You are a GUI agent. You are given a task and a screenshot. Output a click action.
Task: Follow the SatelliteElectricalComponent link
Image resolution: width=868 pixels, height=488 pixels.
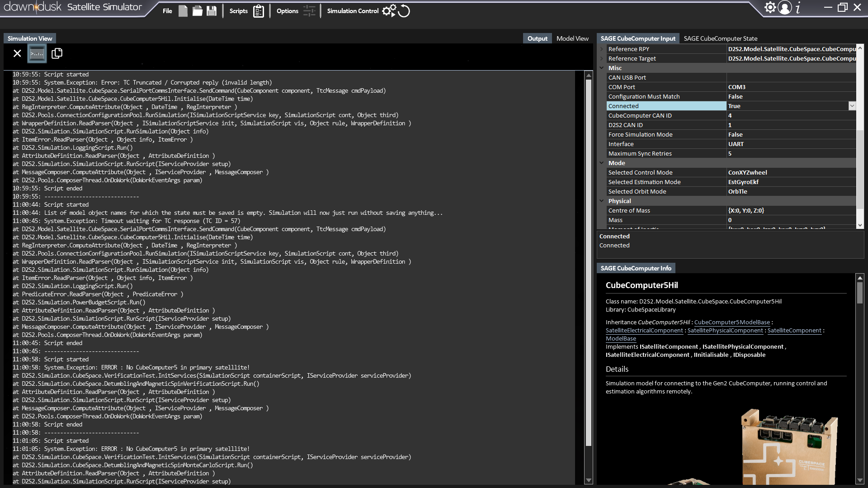click(644, 330)
